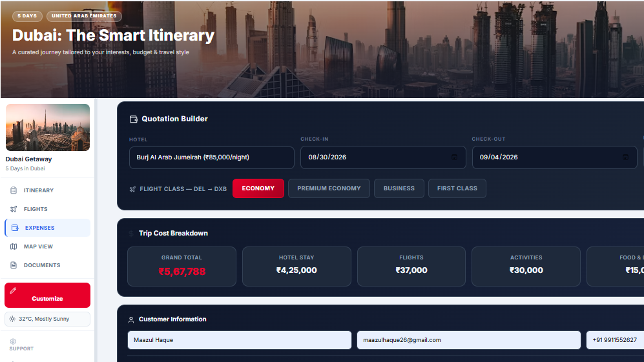Select Business flight class
The width and height of the screenshot is (644, 362).
click(399, 188)
